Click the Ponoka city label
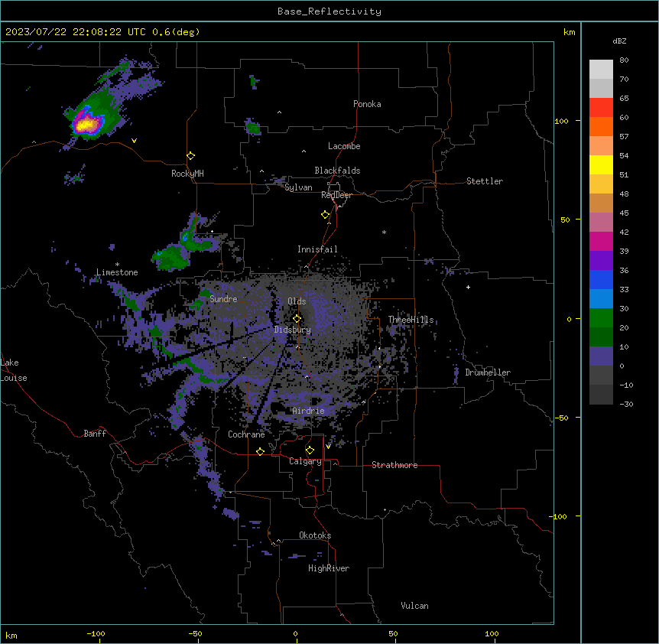Viewport: 659px width, 644px height. point(367,104)
